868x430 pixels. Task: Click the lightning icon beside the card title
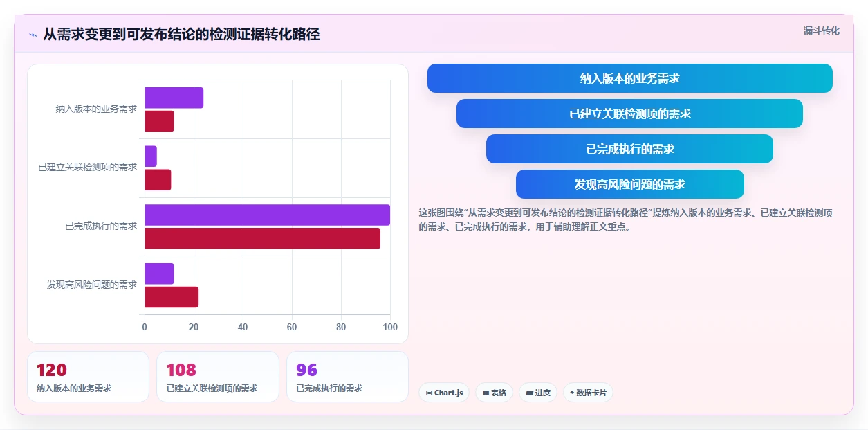click(33, 35)
